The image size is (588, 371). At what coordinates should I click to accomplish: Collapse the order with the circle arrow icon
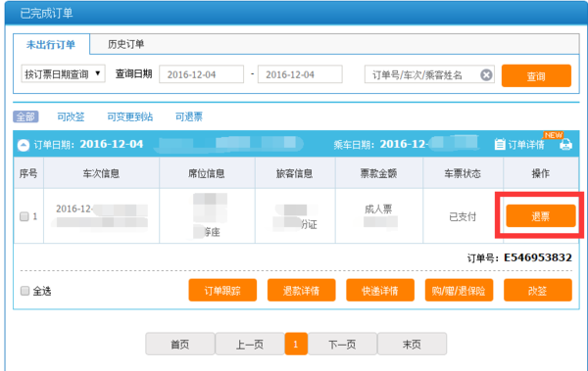pos(24,145)
